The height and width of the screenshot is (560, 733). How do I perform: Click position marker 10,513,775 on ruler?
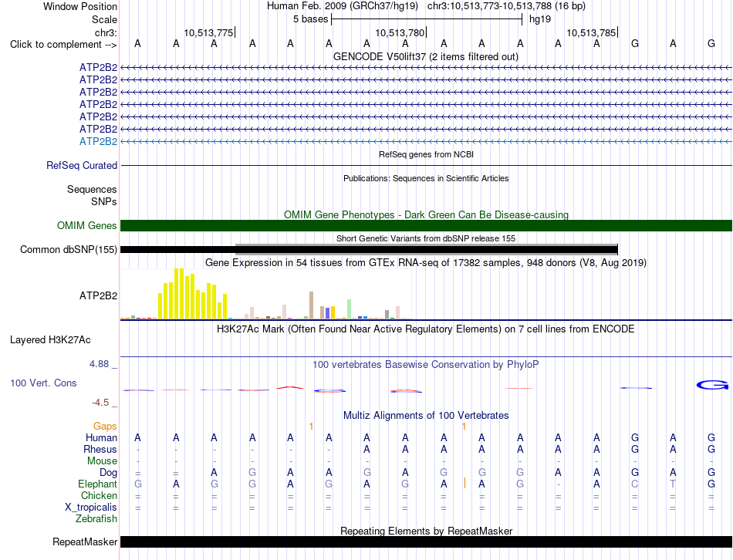pyautogui.click(x=208, y=32)
